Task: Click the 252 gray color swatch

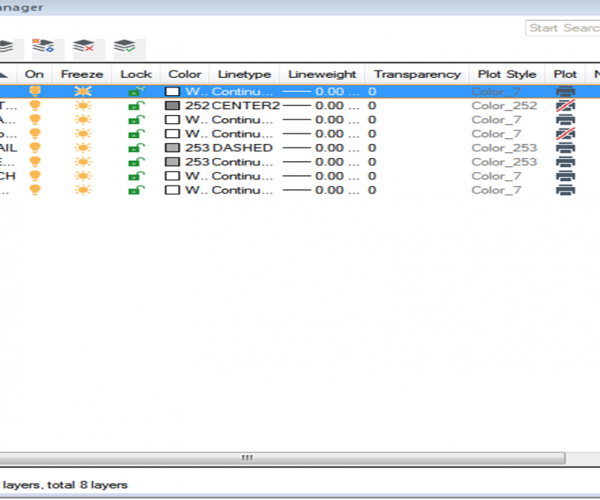Action: click(x=172, y=105)
